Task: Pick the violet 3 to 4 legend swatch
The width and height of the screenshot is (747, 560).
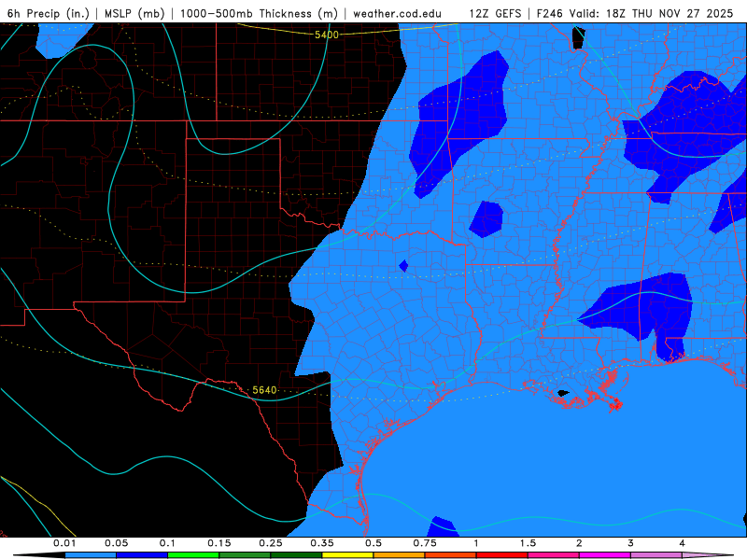Action: pyautogui.click(x=656, y=555)
